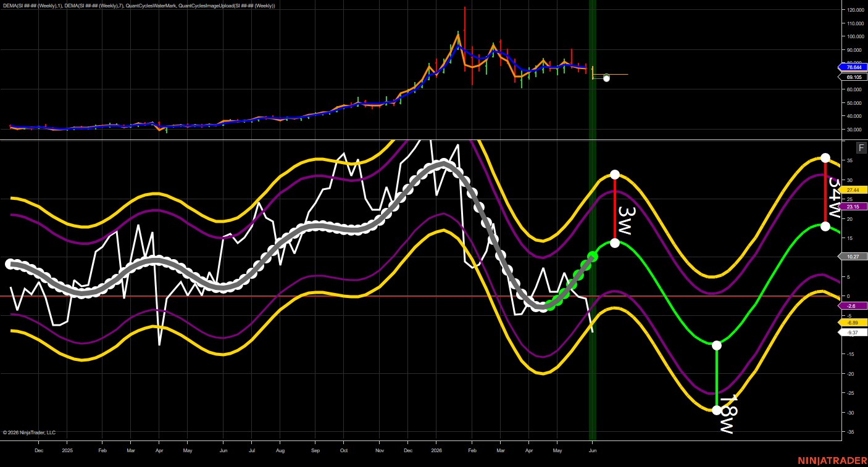
Task: Click the 2026 NinjaTrader, LLC copyright text
Action: pos(29,432)
